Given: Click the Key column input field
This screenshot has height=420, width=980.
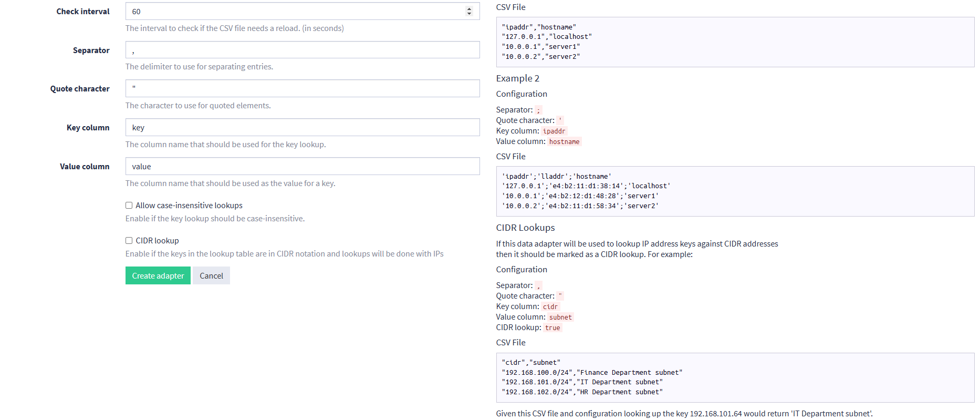Looking at the screenshot, I should [302, 127].
